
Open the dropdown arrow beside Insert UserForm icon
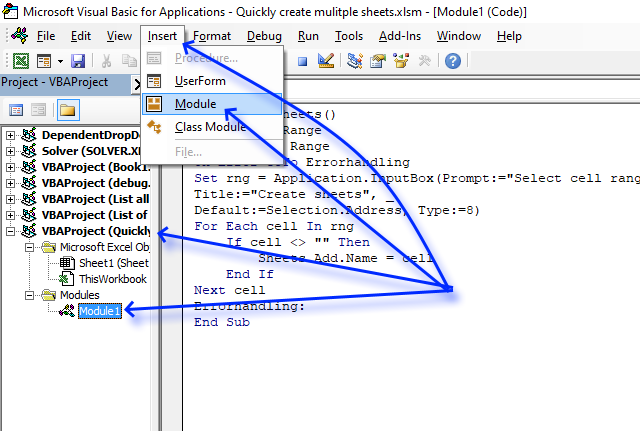tap(60, 62)
